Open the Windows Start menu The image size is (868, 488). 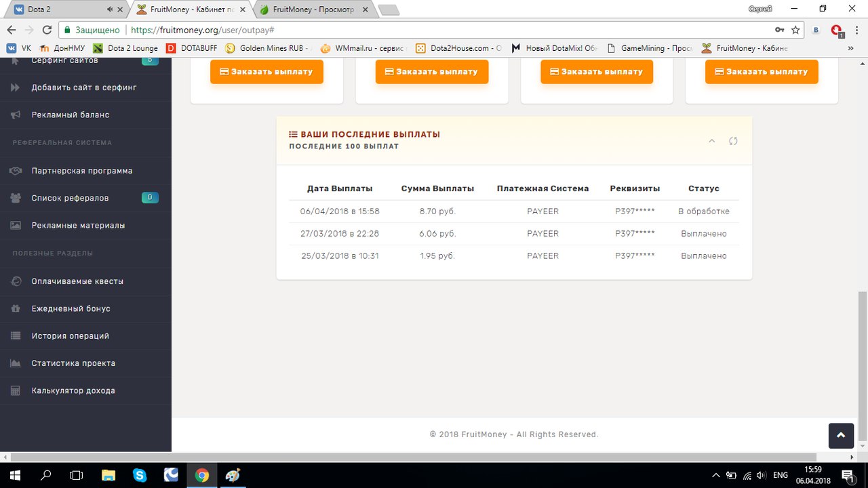click(x=14, y=475)
